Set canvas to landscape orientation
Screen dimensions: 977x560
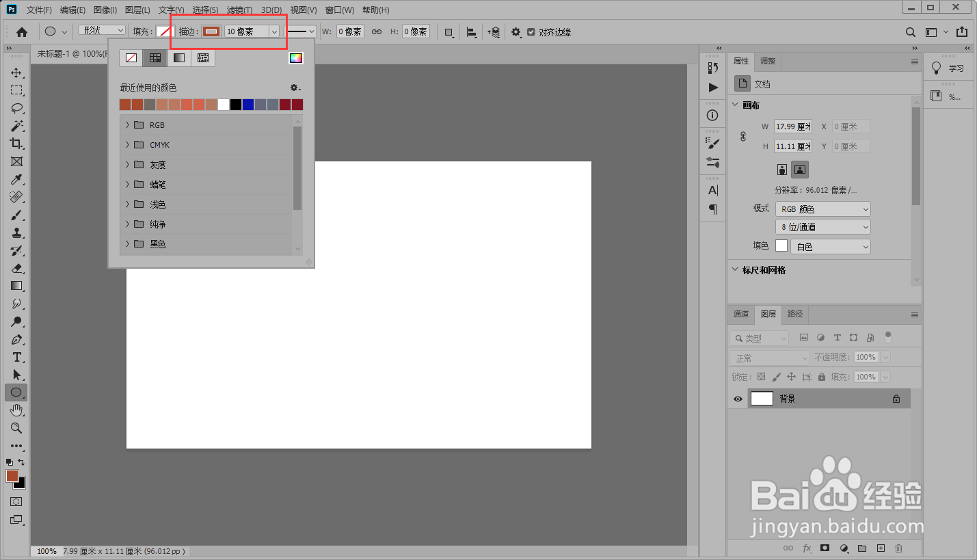(800, 169)
